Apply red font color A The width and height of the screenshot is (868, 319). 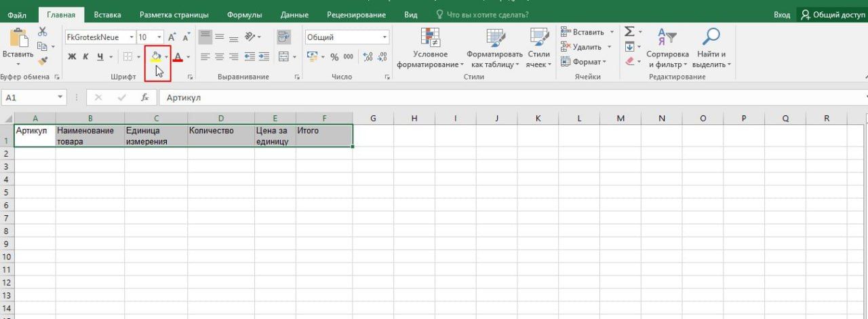pyautogui.click(x=178, y=57)
